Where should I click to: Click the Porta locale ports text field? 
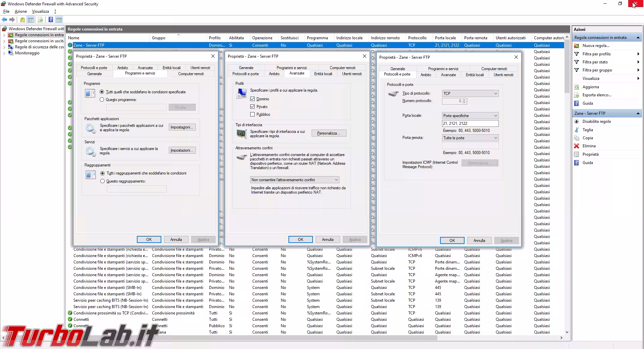tap(470, 123)
